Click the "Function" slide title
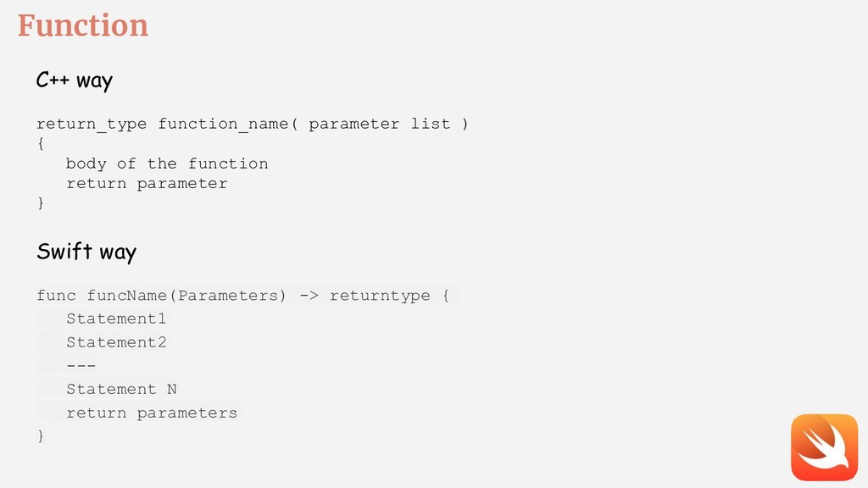 [83, 25]
